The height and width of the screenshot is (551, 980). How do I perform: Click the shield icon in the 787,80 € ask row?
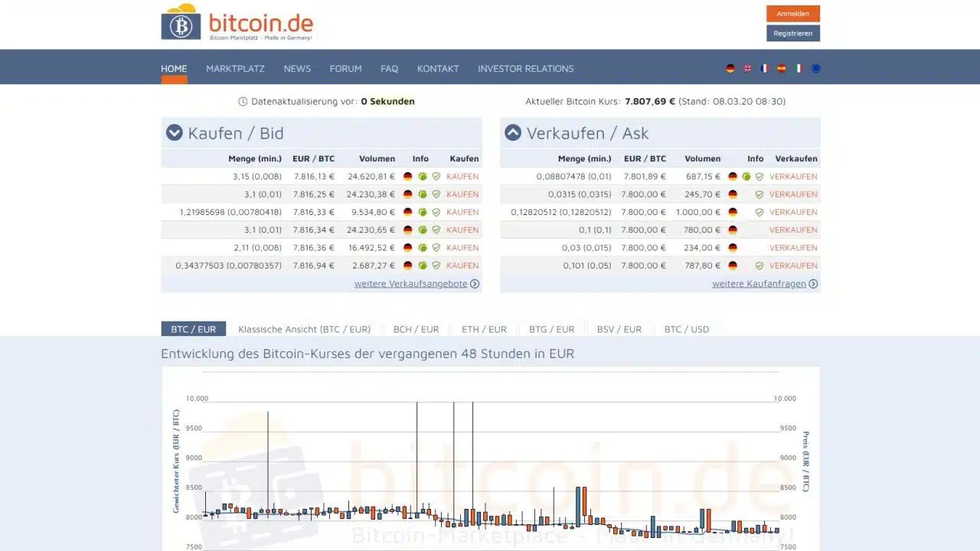[x=759, y=266]
